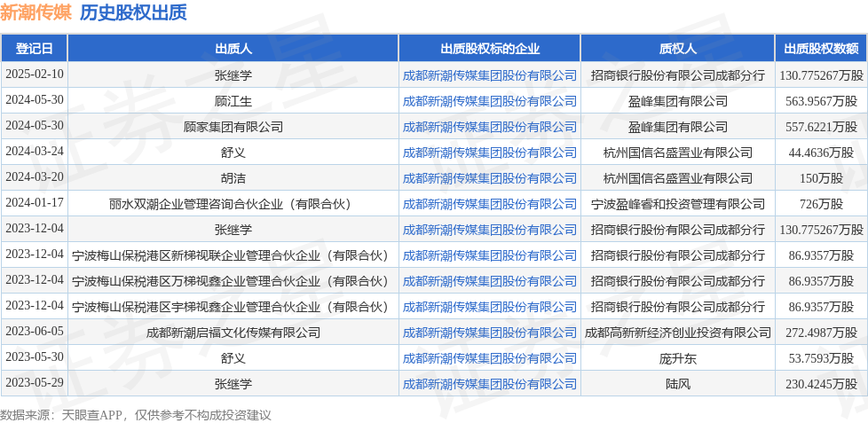Click amount 44.4636万股
The image size is (868, 423).
point(822,153)
